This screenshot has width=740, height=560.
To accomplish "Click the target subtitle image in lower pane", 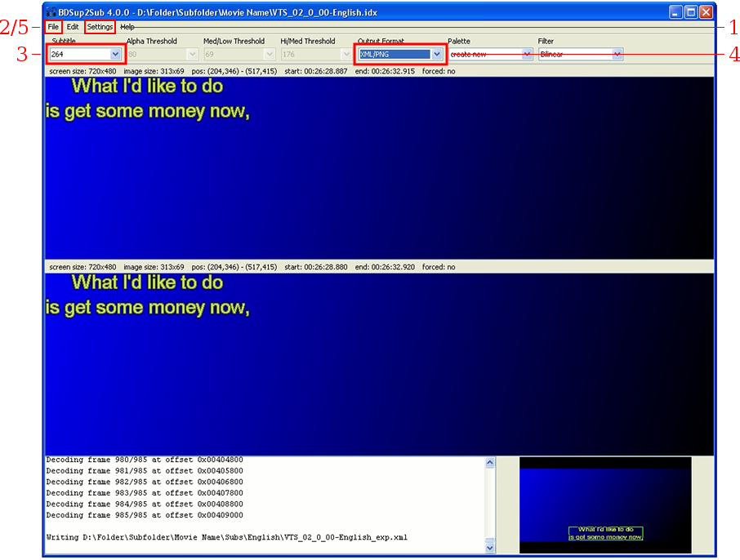I will tap(379, 364).
